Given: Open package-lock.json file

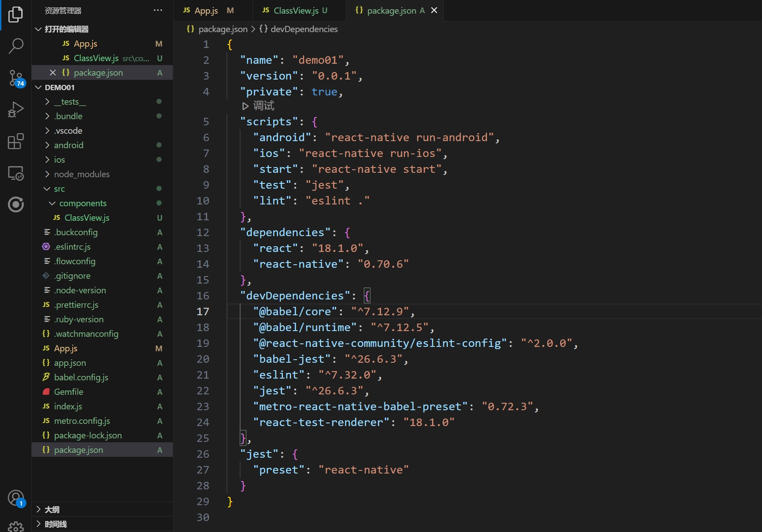Looking at the screenshot, I should pyautogui.click(x=102, y=435).
